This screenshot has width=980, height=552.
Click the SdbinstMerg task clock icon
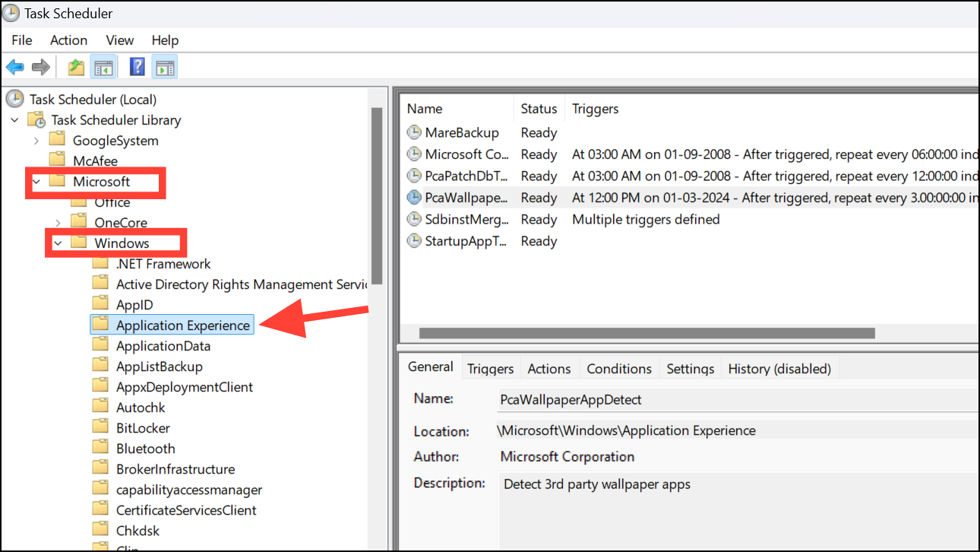(414, 219)
